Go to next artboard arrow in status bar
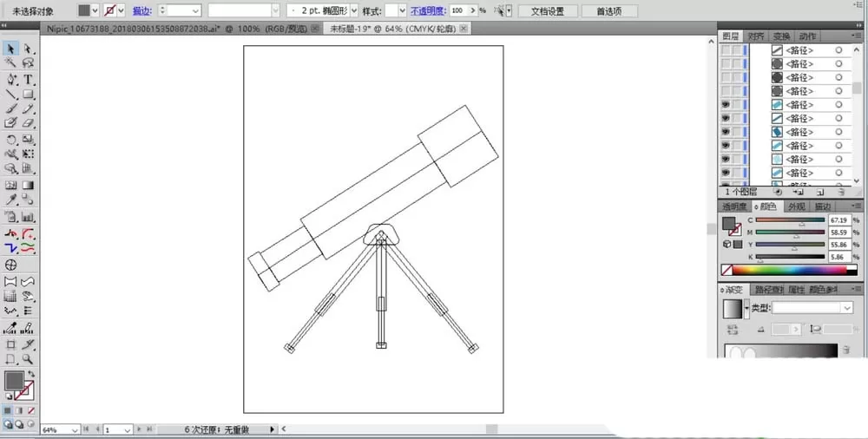868x439 pixels. [x=139, y=429]
